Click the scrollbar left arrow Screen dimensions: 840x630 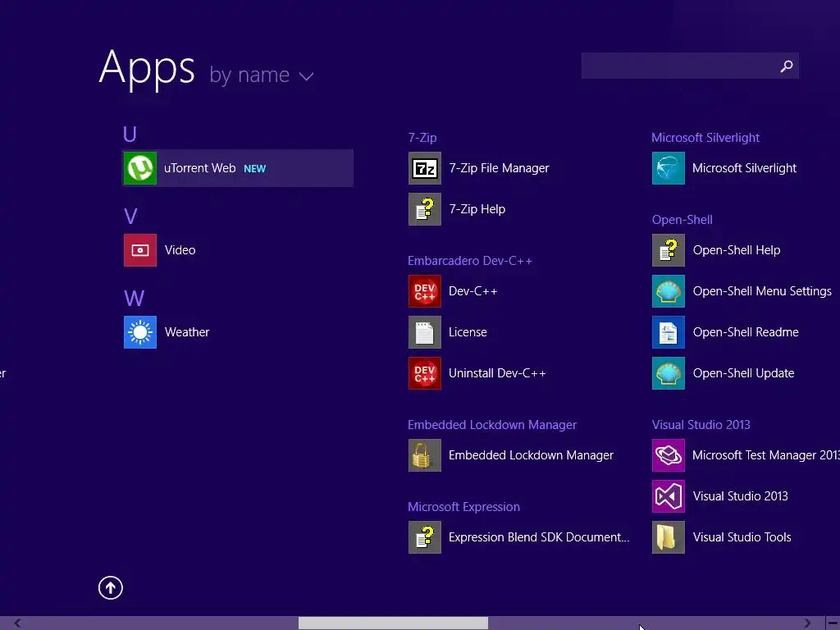18,623
